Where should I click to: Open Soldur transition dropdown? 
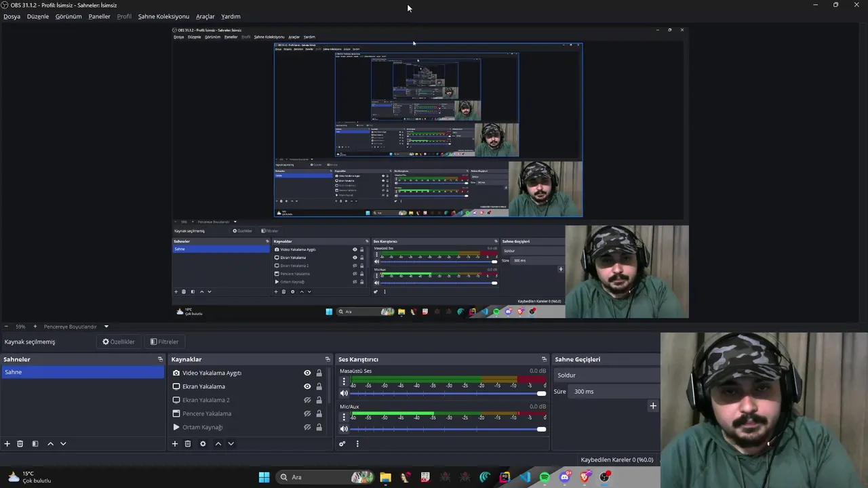(607, 375)
